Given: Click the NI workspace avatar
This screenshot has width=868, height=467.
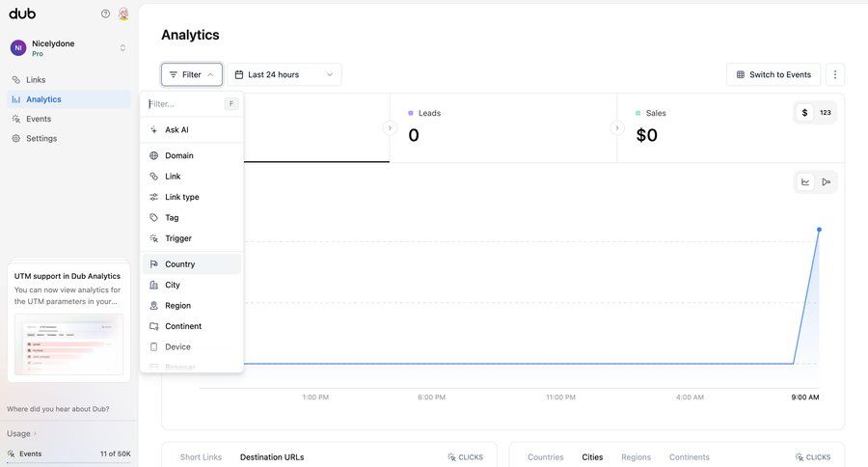Looking at the screenshot, I should [18, 48].
